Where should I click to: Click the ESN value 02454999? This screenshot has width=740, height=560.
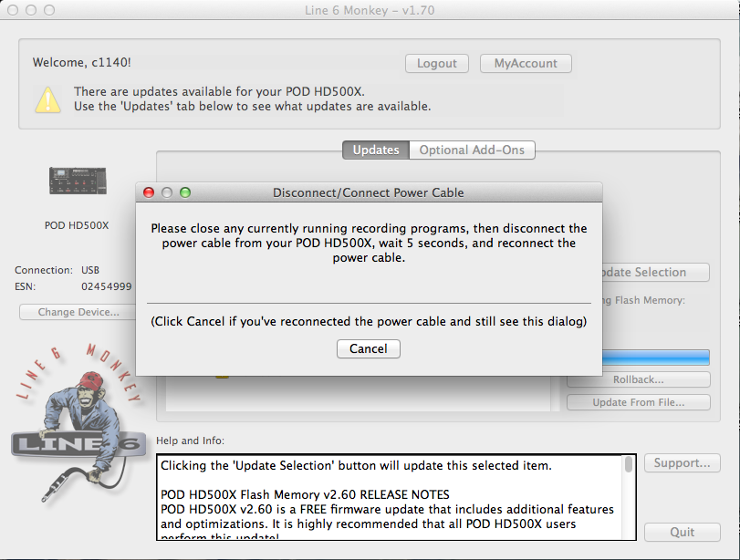click(107, 286)
